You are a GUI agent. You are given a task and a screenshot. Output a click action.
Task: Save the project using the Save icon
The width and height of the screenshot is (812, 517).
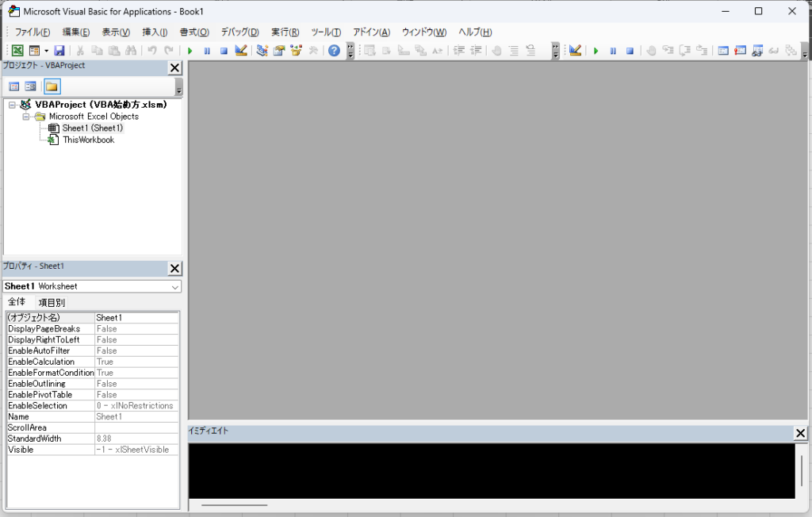59,50
